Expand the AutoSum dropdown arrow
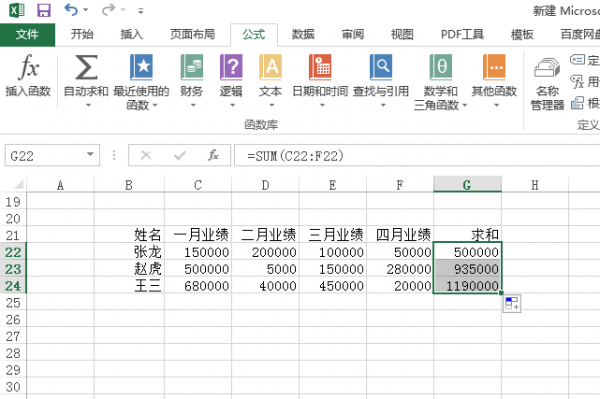The height and width of the screenshot is (399, 600). coord(88,105)
